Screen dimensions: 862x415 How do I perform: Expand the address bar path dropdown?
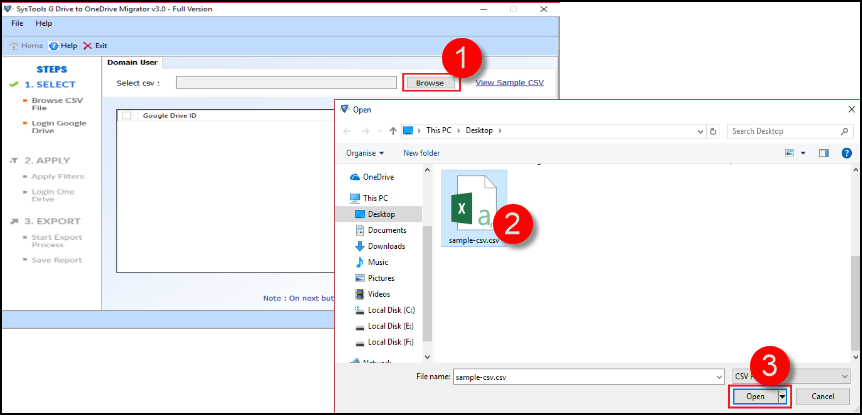700,131
